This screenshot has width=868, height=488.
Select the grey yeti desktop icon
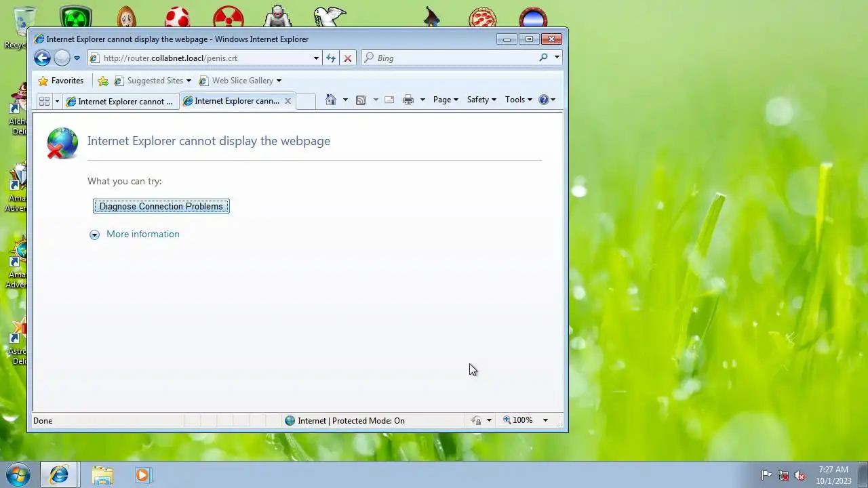[x=278, y=17]
